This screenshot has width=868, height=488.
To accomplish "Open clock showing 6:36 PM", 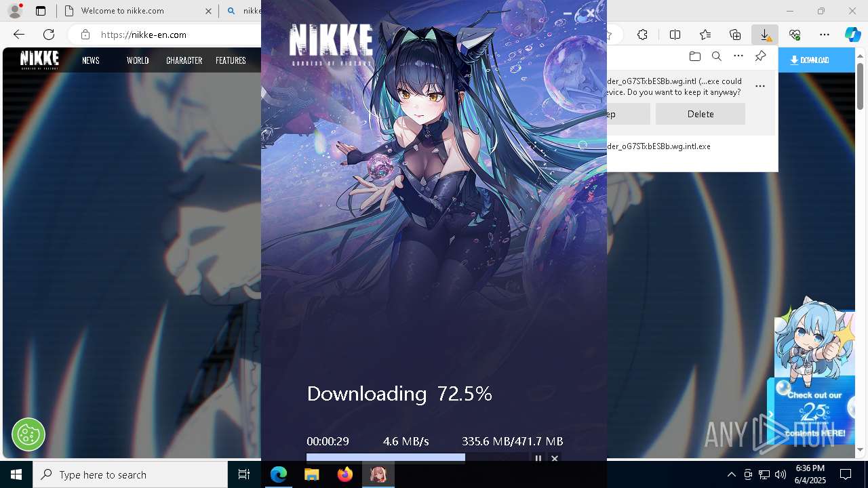I will point(810,474).
